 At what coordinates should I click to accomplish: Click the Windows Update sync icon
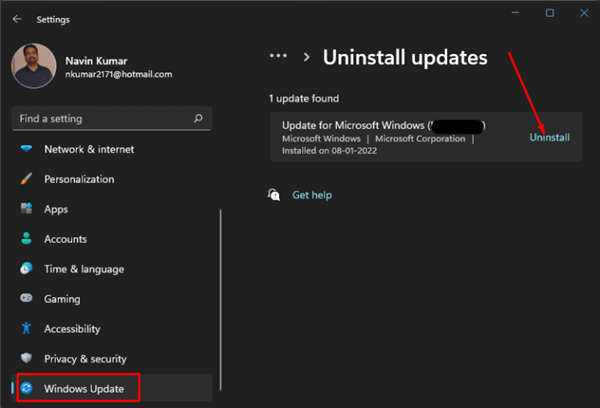click(x=26, y=388)
